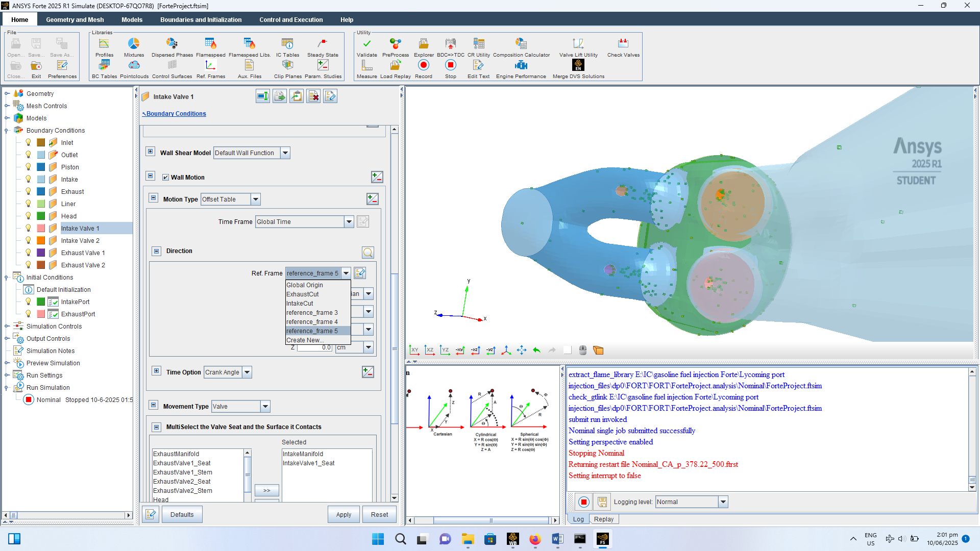Click the Exhaust Valve 1 purple swatch

(x=41, y=253)
